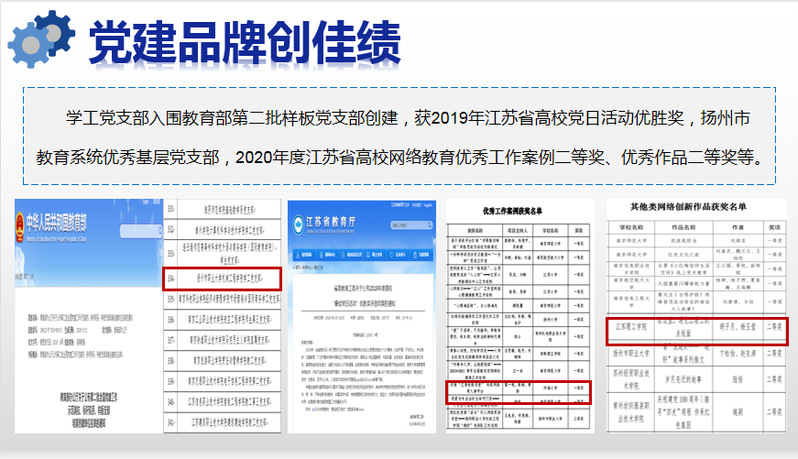This screenshot has width=798, height=459.
Task: Select the slide title 党建品牌创佳绩
Action: pos(245,41)
